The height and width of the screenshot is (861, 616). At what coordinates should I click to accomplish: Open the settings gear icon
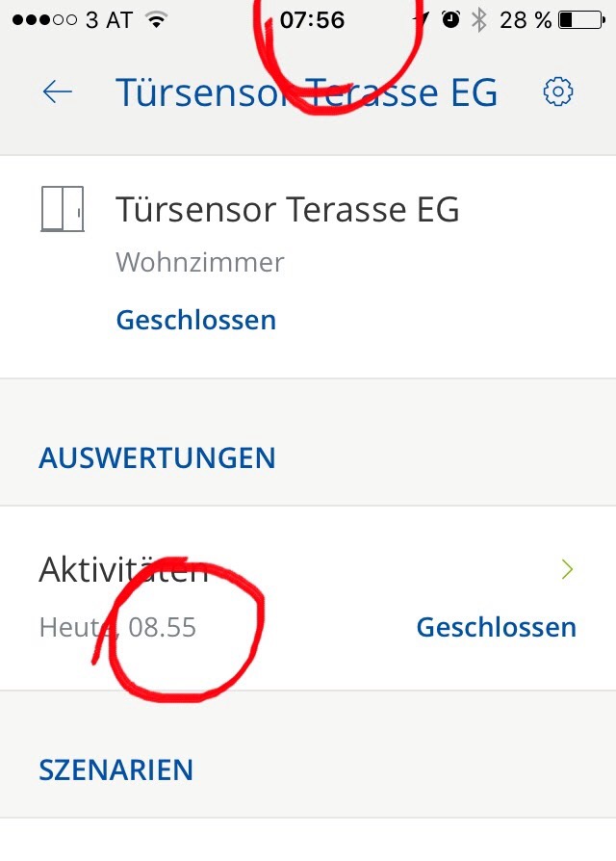coord(558,91)
